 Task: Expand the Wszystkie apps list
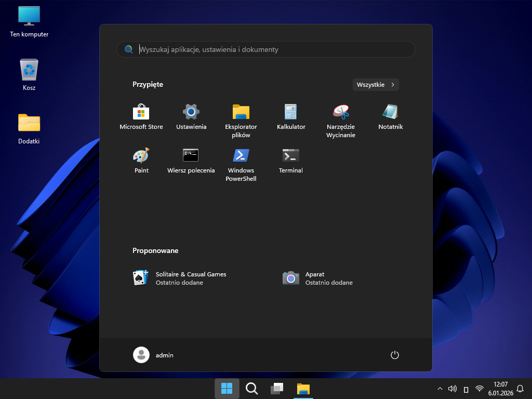click(376, 85)
